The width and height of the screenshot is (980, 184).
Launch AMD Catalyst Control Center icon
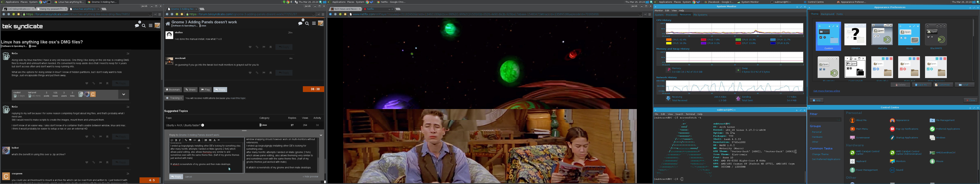[852, 153]
